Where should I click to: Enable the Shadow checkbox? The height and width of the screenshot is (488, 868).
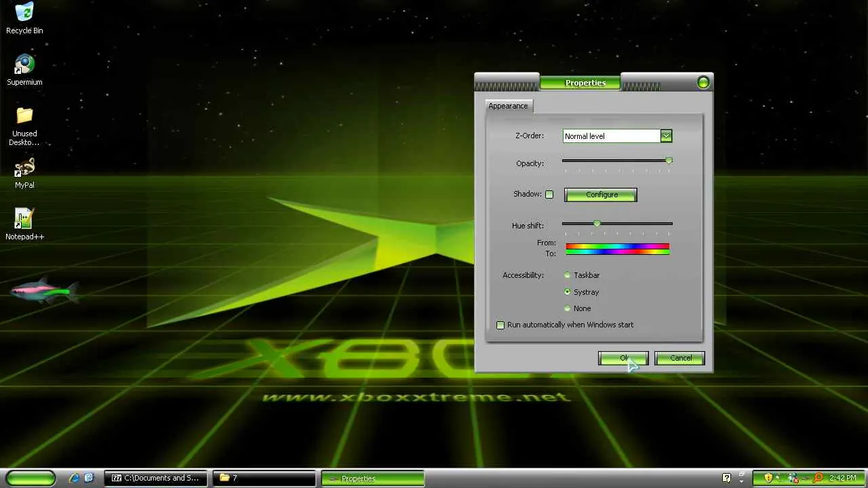[549, 195]
